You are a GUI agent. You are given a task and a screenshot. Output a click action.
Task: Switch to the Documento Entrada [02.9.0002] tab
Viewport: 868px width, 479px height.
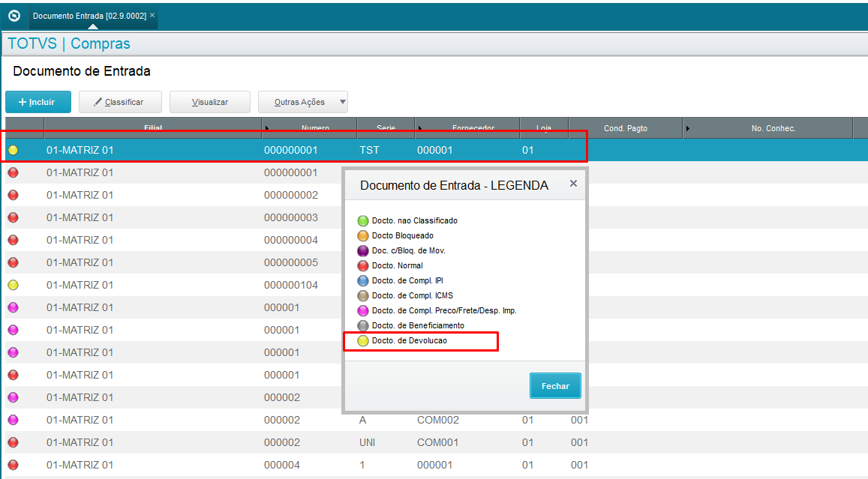pos(89,16)
